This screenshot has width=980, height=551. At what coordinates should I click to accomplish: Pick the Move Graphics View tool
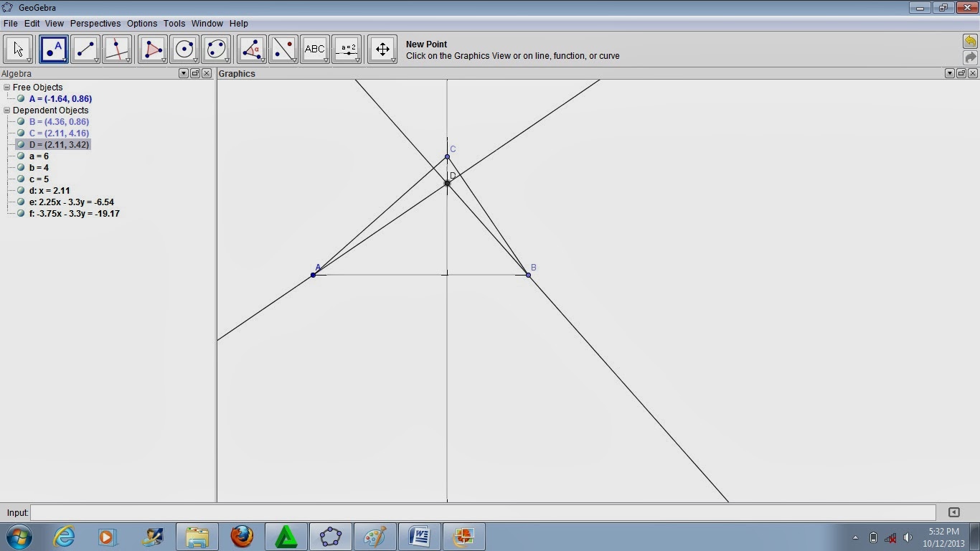(382, 50)
